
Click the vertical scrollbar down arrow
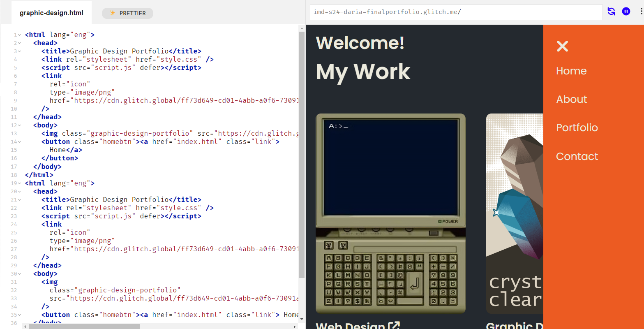click(302, 319)
